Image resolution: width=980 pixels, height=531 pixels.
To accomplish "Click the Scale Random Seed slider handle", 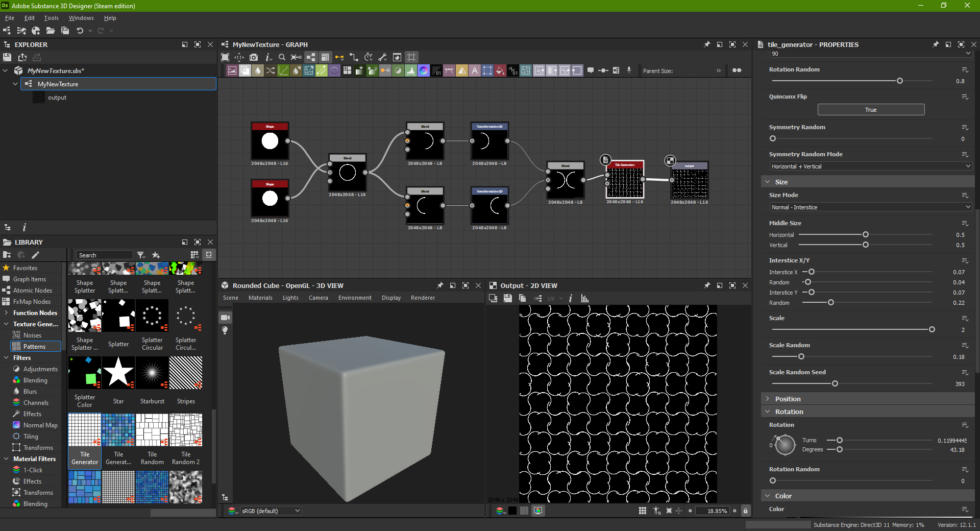I will coord(835,383).
